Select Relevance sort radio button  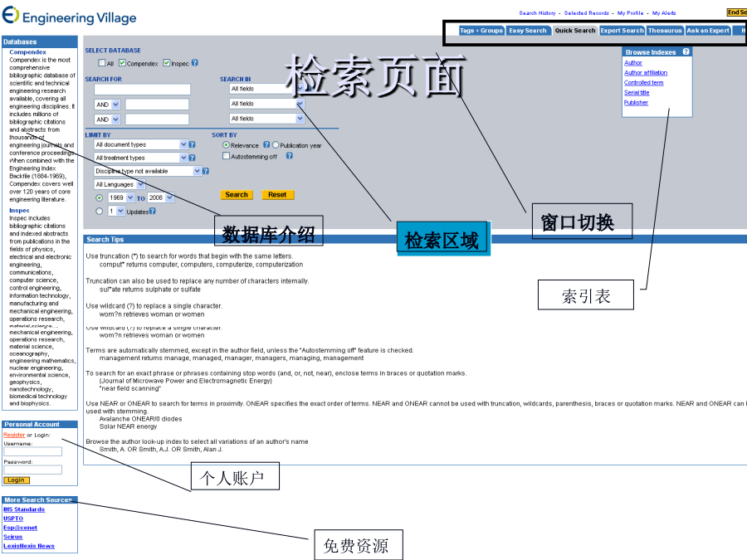227,144
